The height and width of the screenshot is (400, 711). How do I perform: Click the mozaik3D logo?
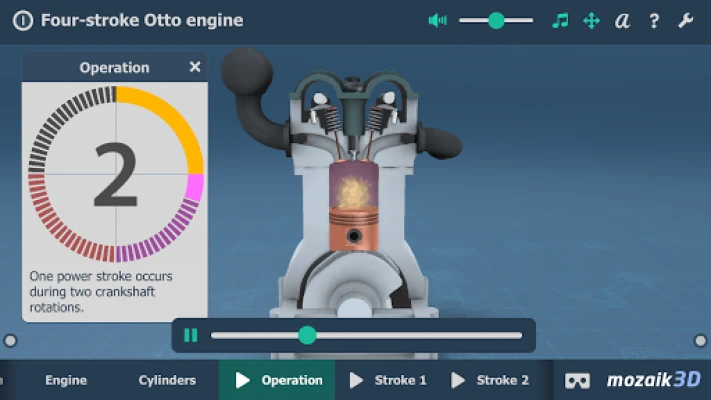click(654, 380)
